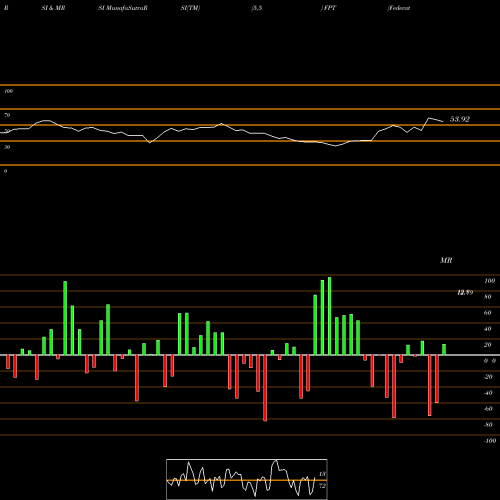
Task: Click the 'SI MunafaSutraR' header text
Action: [x=123, y=8]
